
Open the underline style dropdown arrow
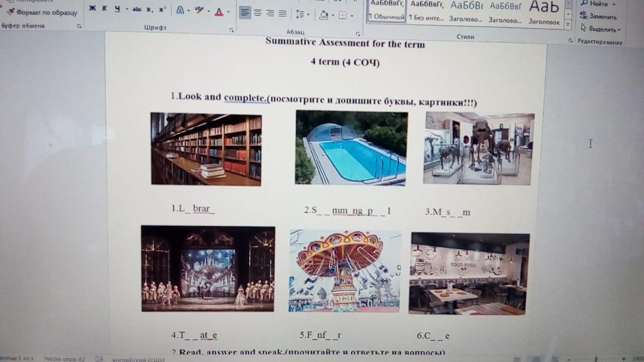pos(126,10)
